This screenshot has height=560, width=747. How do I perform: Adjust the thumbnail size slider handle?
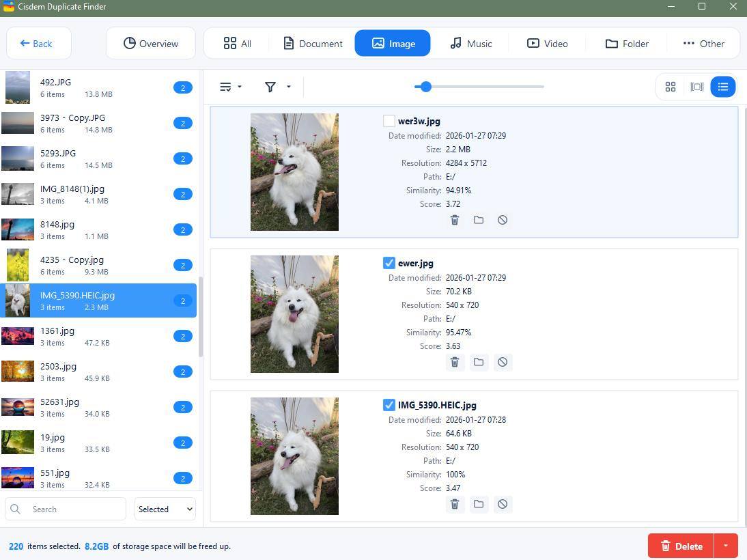pos(426,87)
